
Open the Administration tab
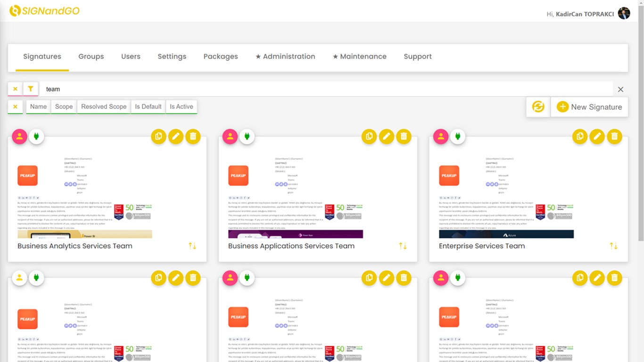285,57
